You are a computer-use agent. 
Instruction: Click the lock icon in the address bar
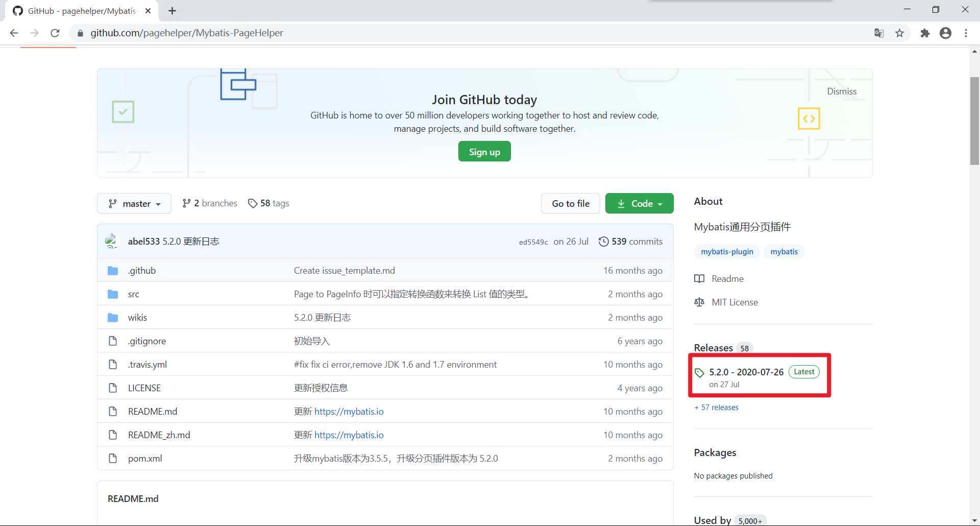tap(80, 33)
